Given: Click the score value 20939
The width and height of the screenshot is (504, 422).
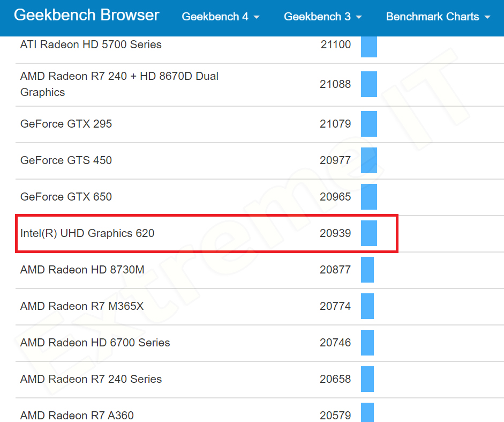Looking at the screenshot, I should [x=335, y=233].
